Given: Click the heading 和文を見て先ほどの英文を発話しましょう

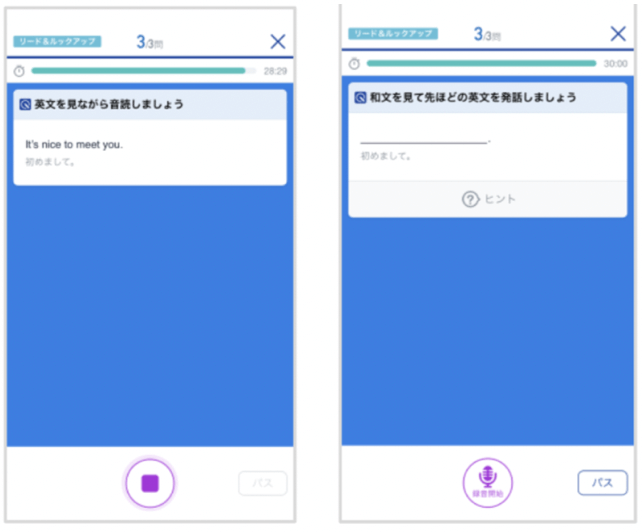Looking at the screenshot, I should pos(473,97).
